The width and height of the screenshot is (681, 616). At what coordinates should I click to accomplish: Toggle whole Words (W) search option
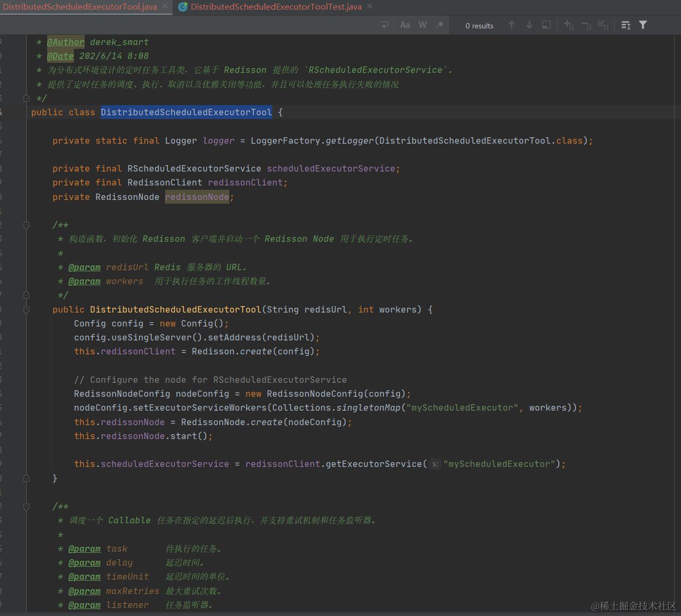coord(423,25)
